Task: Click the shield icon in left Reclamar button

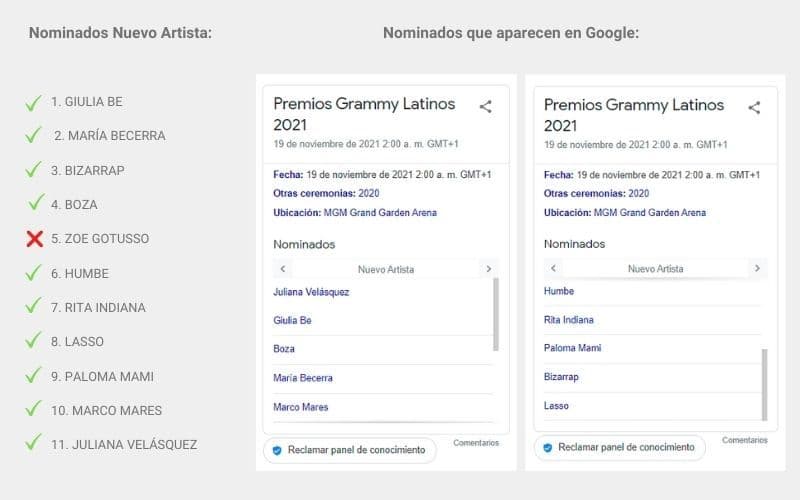Action: (x=277, y=450)
